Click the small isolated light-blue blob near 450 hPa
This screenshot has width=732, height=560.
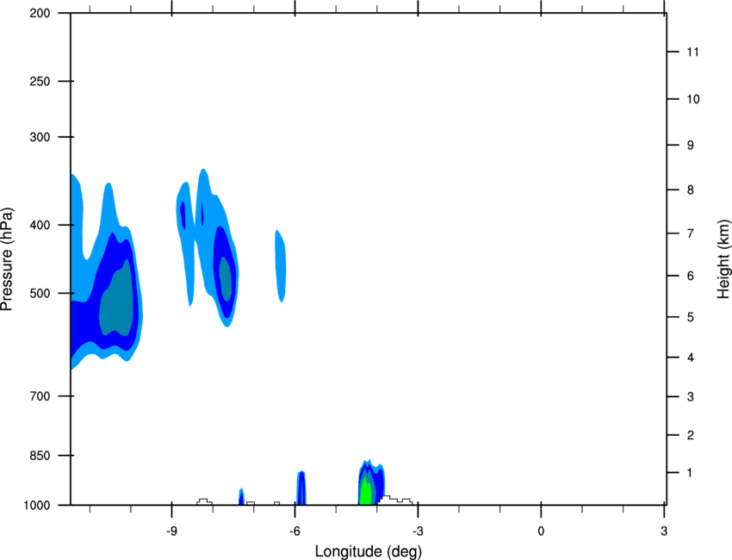pyautogui.click(x=280, y=266)
